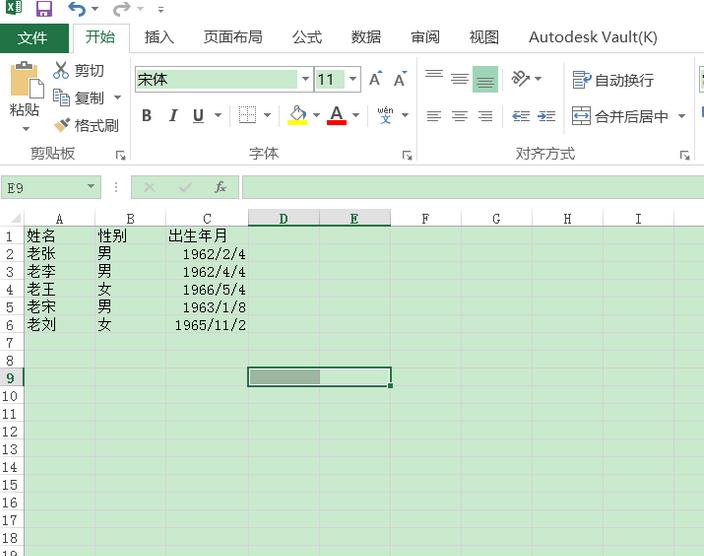Click the Cut scissors icon
Viewport: 704px width, 556px height.
(62, 70)
